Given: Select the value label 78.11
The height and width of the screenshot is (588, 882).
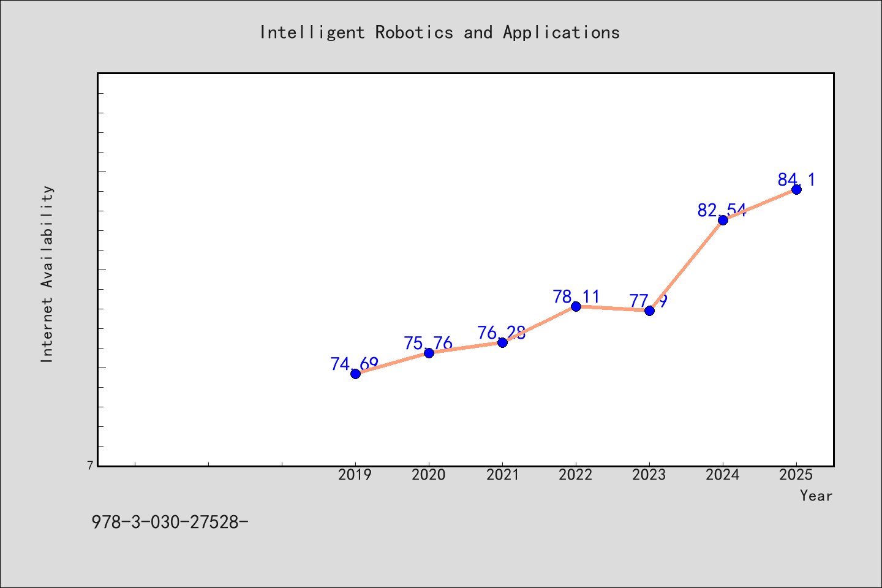Looking at the screenshot, I should 576,296.
